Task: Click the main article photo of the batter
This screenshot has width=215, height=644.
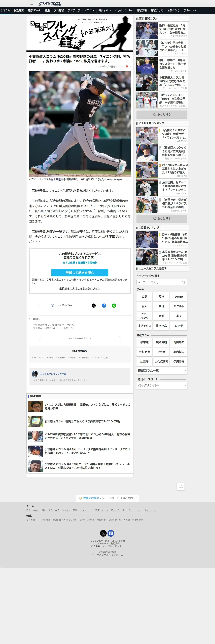Action: 80,124
